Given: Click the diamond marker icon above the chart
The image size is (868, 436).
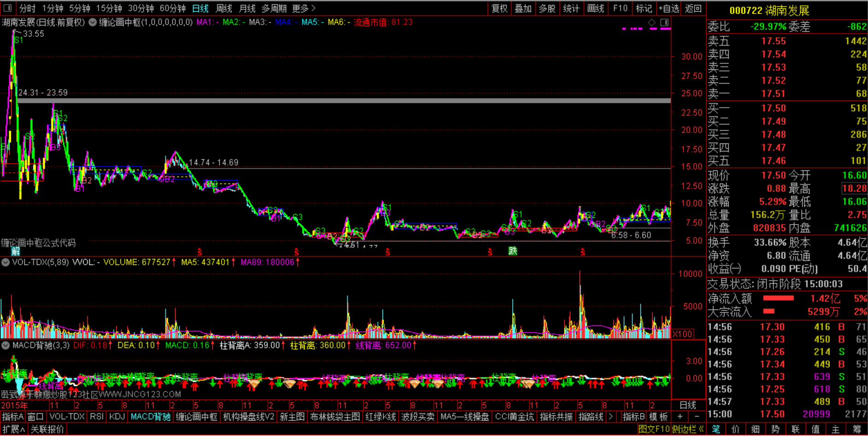Looking at the screenshot, I should [651, 23].
